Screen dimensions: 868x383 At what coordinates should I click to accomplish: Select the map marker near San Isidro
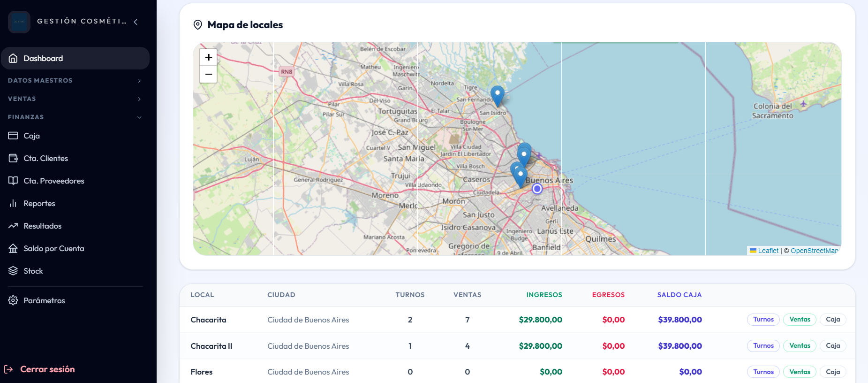(x=498, y=96)
